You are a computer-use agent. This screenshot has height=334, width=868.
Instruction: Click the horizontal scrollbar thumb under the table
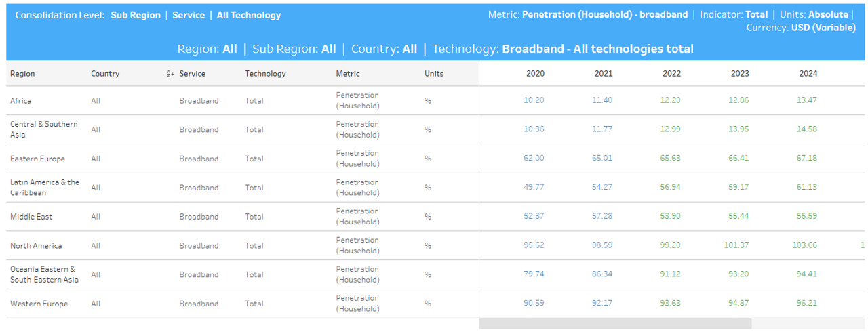(x=615, y=324)
